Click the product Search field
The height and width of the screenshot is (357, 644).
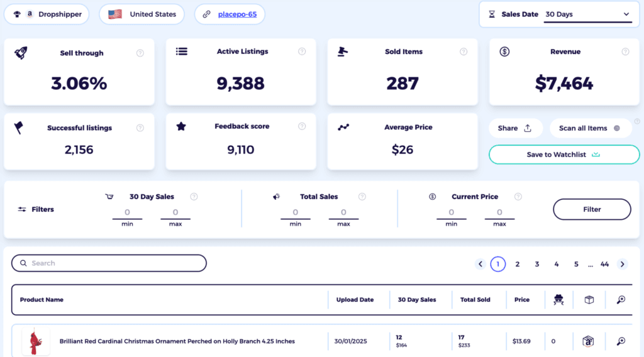point(109,263)
